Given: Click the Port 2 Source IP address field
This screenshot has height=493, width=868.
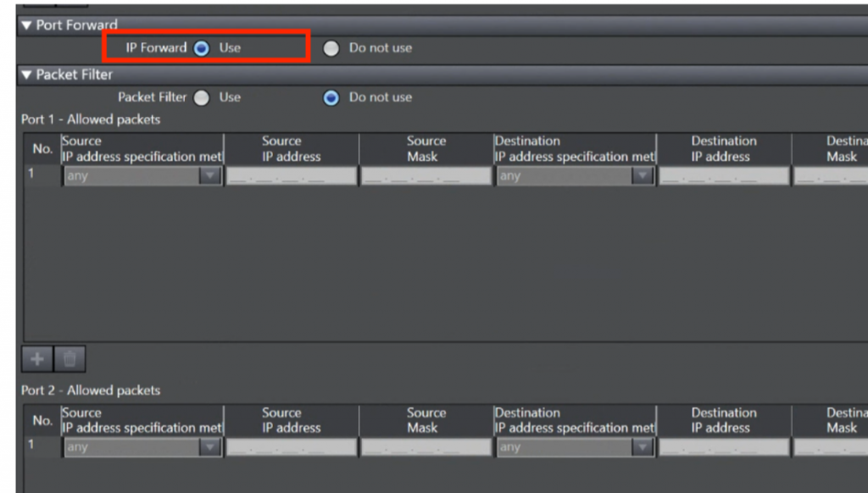Looking at the screenshot, I should tap(292, 447).
